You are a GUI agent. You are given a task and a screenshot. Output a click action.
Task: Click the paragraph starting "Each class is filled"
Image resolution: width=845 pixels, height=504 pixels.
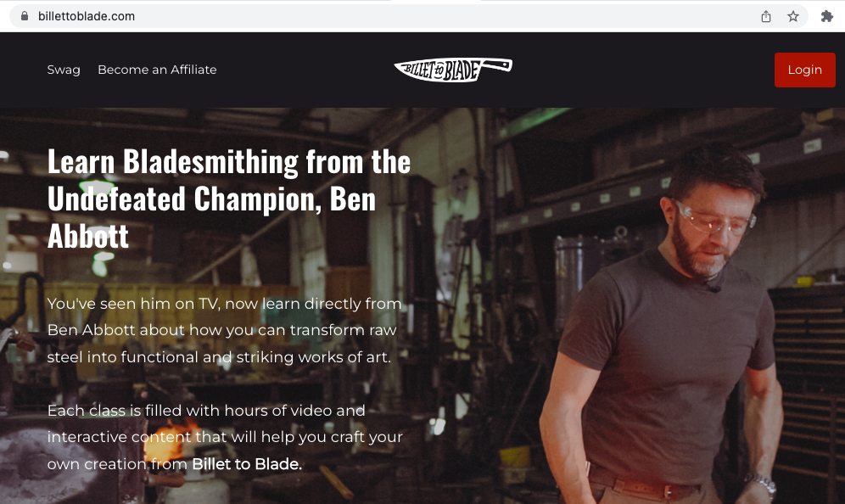pyautogui.click(x=225, y=437)
